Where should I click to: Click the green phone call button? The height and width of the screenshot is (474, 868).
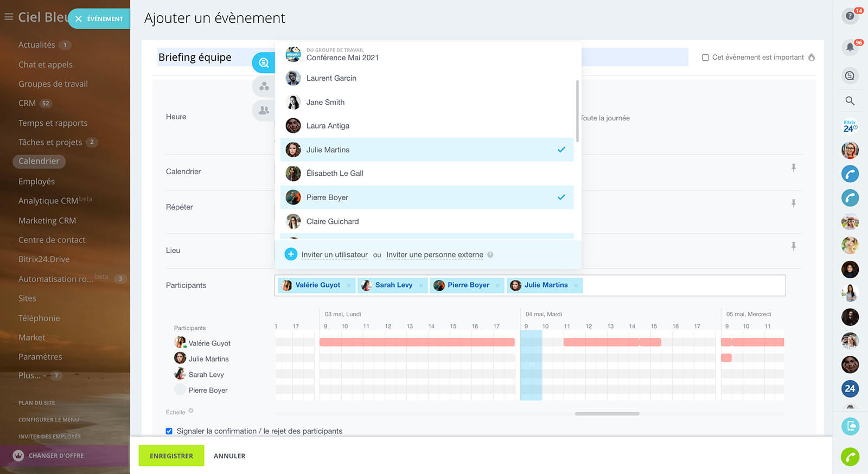(x=850, y=457)
